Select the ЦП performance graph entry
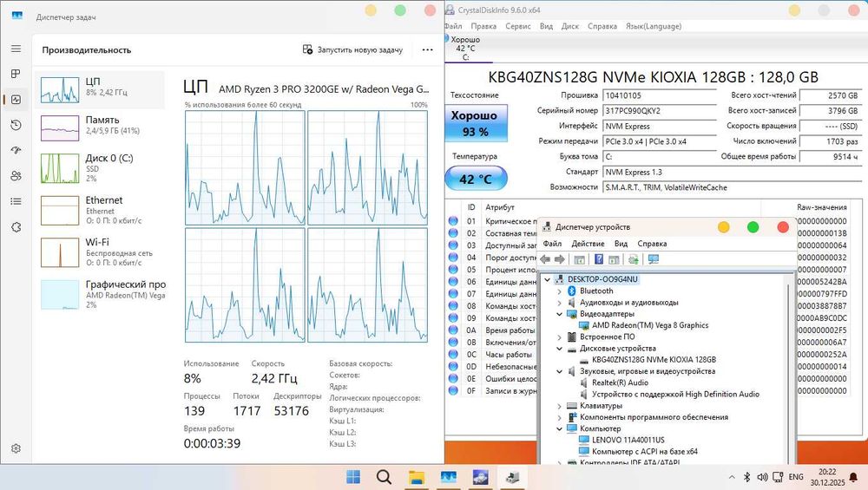 click(x=100, y=89)
